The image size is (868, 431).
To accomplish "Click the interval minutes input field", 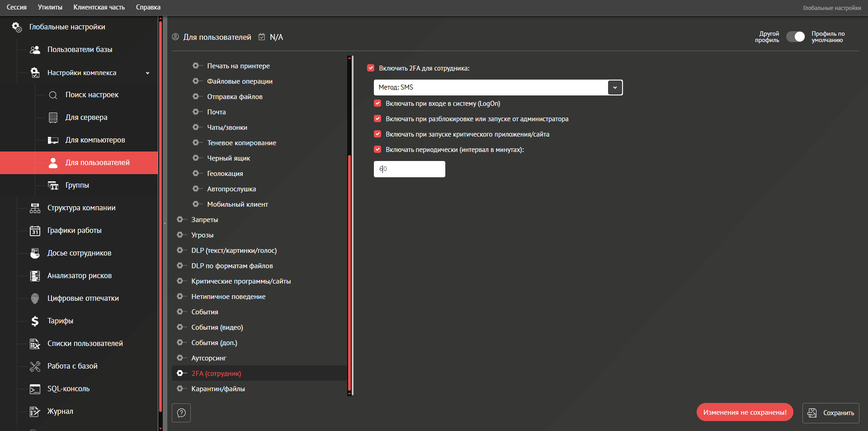I will click(x=409, y=169).
